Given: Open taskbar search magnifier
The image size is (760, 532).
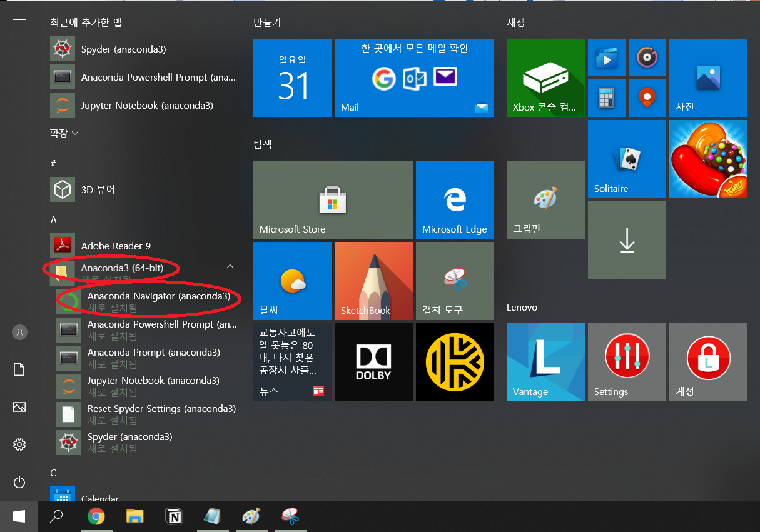Looking at the screenshot, I should pyautogui.click(x=57, y=516).
